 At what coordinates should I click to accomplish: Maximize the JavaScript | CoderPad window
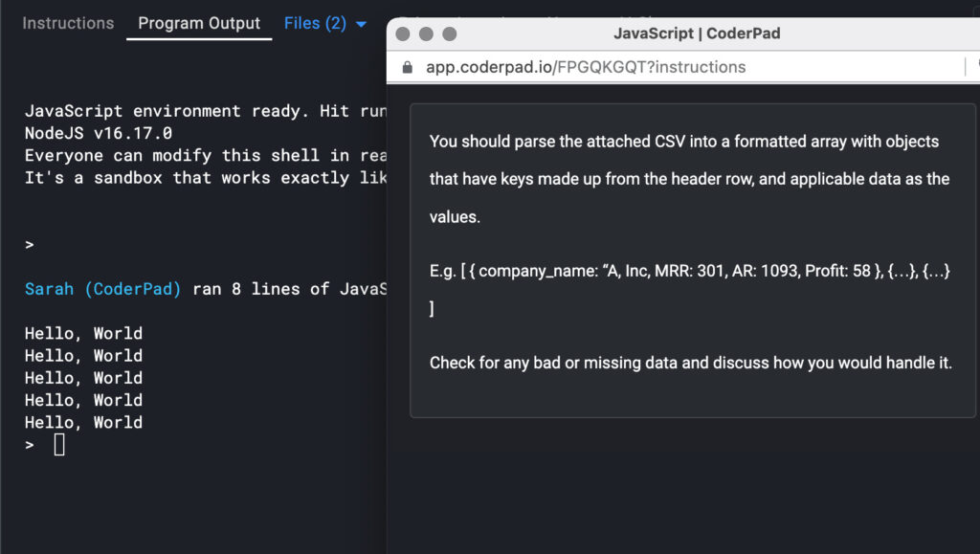(449, 33)
